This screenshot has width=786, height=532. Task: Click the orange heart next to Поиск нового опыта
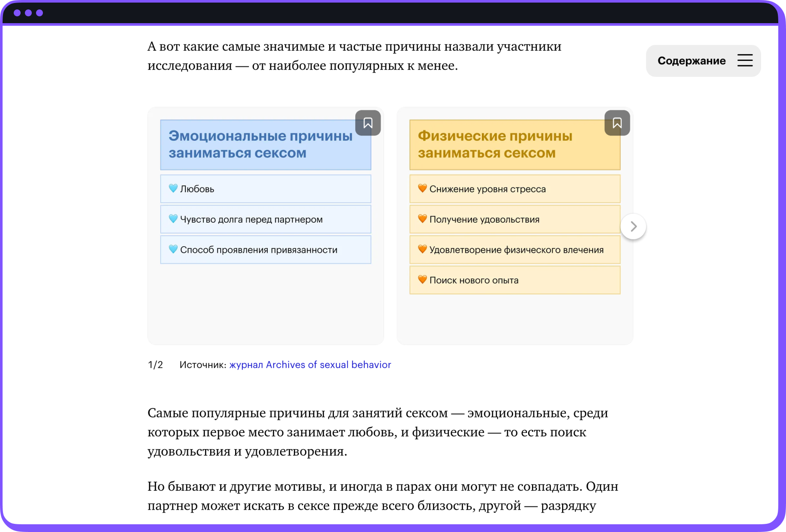[422, 280]
